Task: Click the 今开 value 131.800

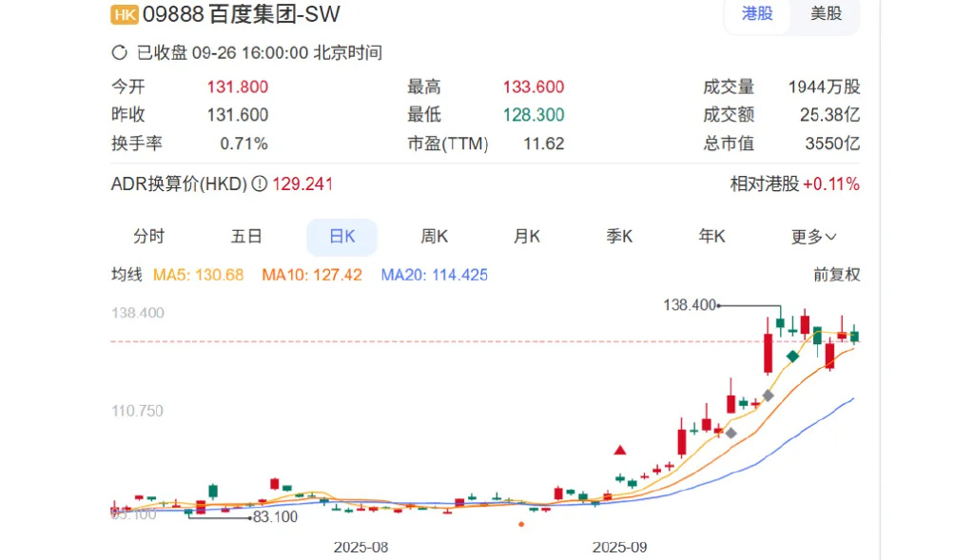Action: (x=237, y=87)
